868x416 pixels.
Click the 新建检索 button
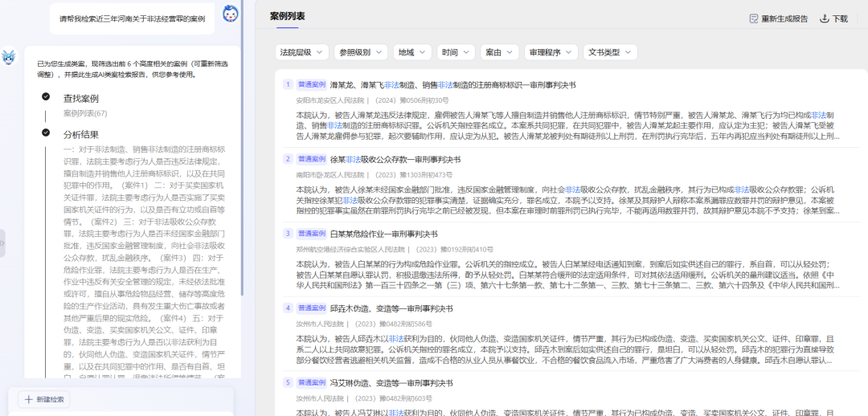43,399
